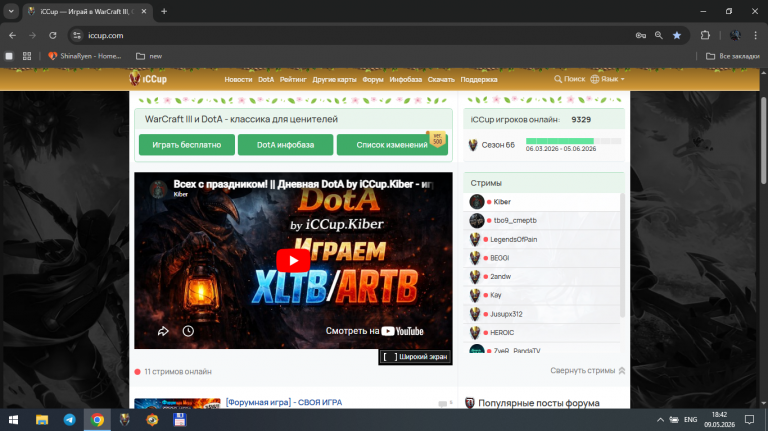This screenshot has height=431, width=768.
Task: Select the tbo9_cmeptb stream
Action: click(542, 220)
